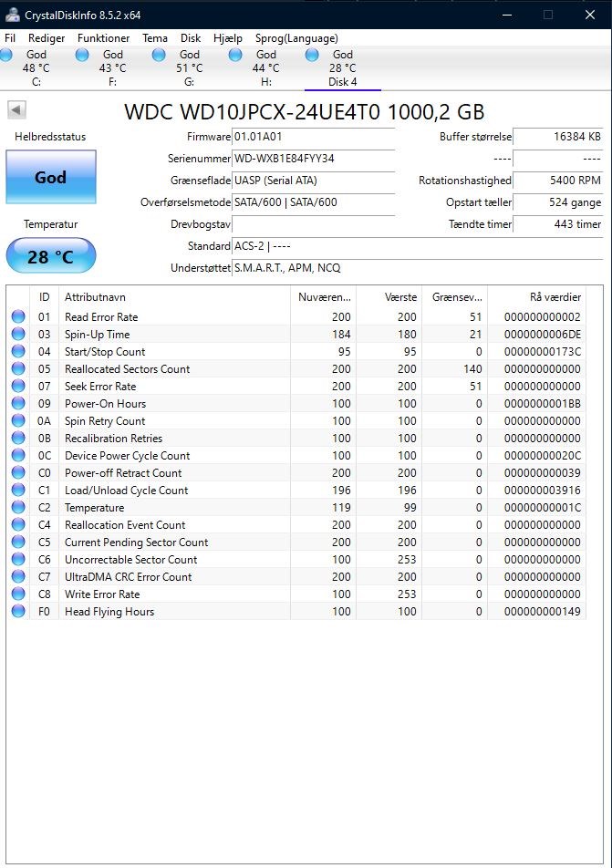Screen dimensions: 612x868
Task: Click the status orb for Spin-Up Time
Action: (x=18, y=334)
